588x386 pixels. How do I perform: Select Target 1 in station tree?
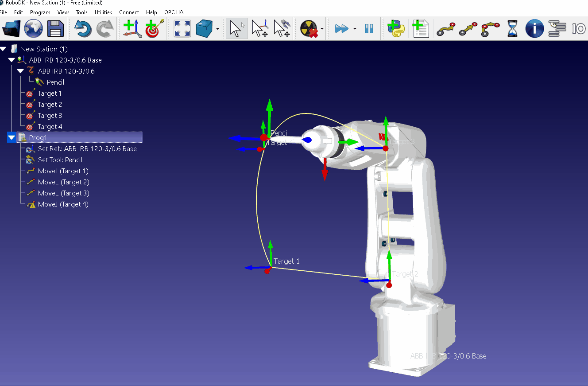point(50,93)
